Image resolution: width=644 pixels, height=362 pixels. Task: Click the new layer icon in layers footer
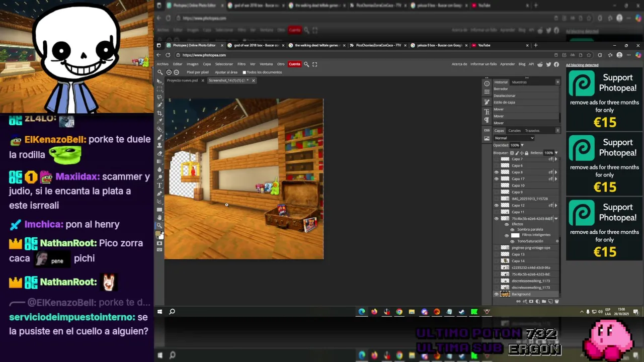coord(550,302)
